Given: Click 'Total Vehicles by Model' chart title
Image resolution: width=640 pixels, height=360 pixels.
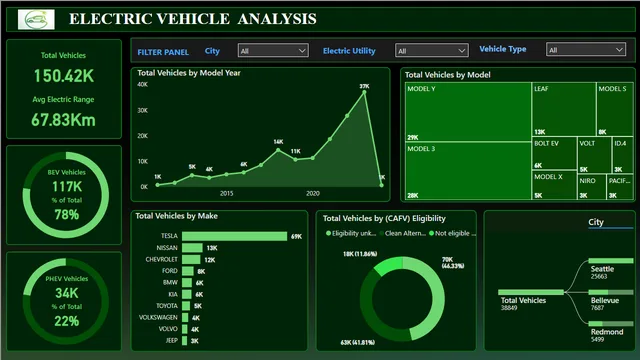Looking at the screenshot, I should 447,75.
